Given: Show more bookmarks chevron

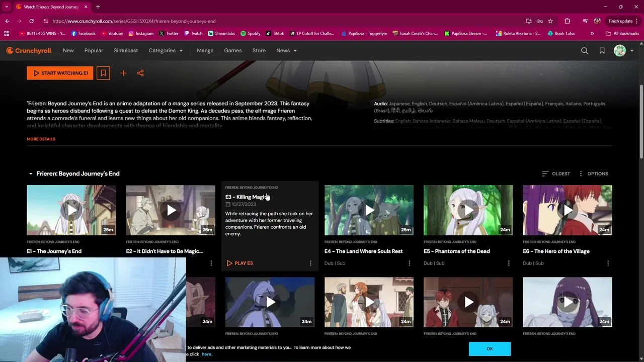Looking at the screenshot, I should click(x=592, y=34).
